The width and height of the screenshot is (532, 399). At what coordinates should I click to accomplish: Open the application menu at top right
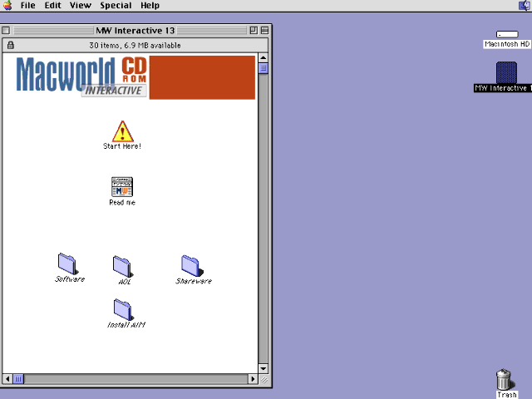pos(525,6)
